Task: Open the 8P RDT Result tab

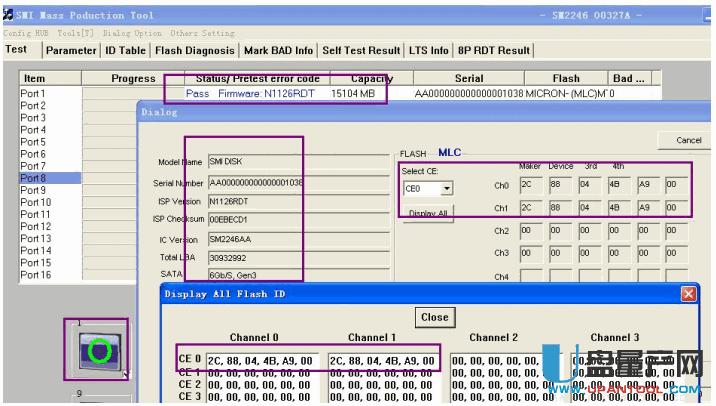Action: point(494,50)
